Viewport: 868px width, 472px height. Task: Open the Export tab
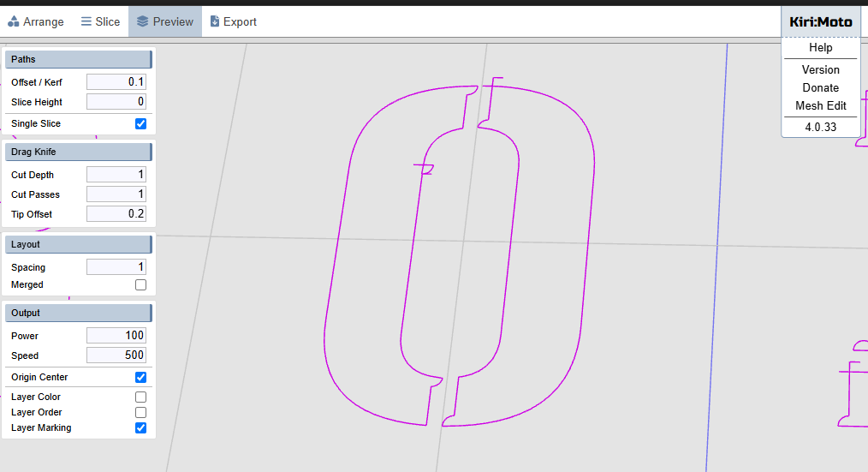(x=233, y=21)
